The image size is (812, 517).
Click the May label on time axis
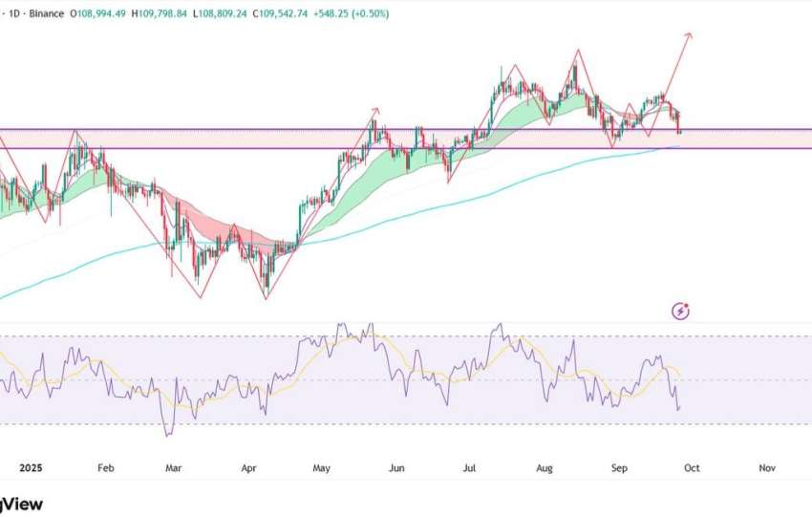pyautogui.click(x=322, y=469)
